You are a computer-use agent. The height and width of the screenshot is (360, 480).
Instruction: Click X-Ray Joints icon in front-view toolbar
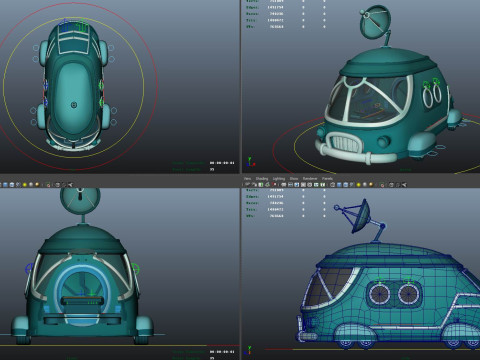[x=70, y=184]
